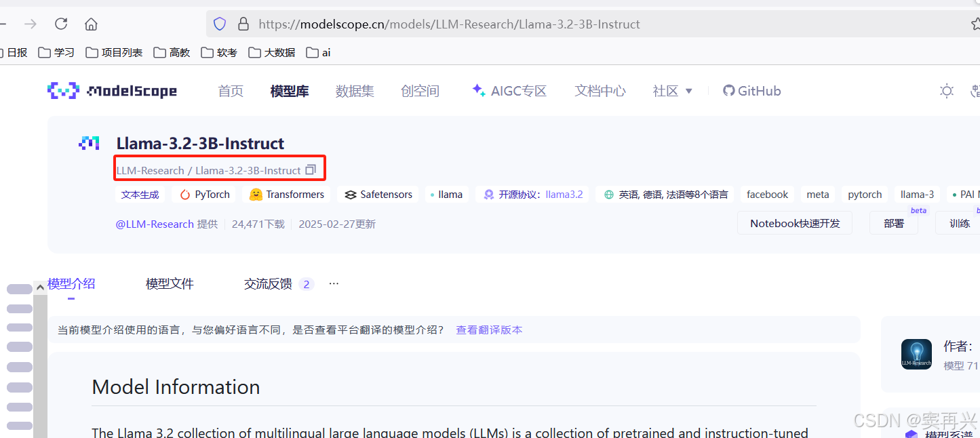Image resolution: width=980 pixels, height=438 pixels.
Task: Click the padlock site security icon
Action: click(243, 24)
